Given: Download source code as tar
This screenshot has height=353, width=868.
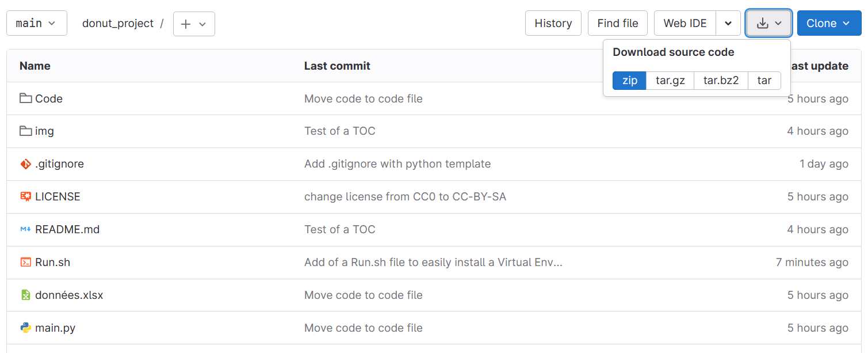Looking at the screenshot, I should click(x=764, y=81).
